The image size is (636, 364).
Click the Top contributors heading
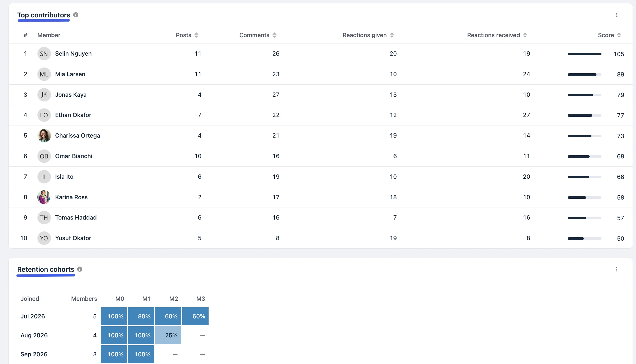pos(44,15)
